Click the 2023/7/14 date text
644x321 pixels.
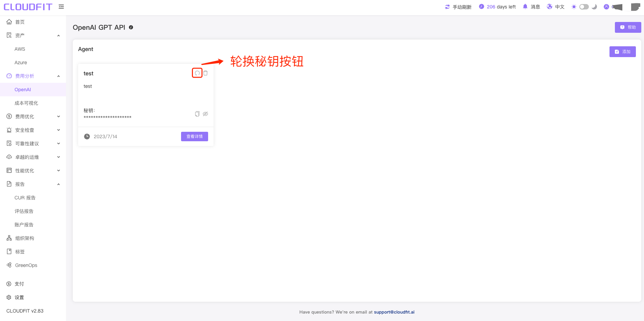[105, 137]
